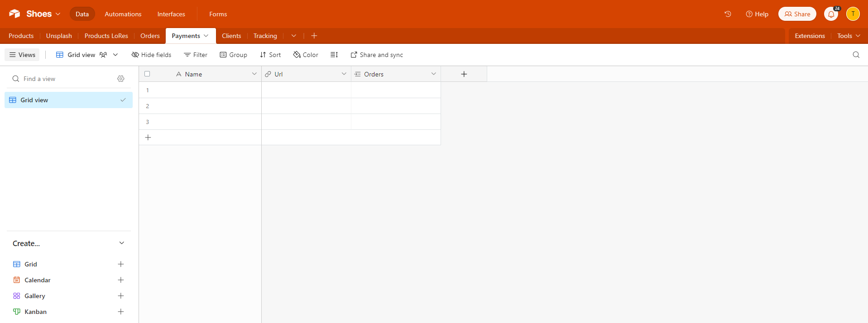This screenshot has width=868, height=323.
Task: Open the Tools dropdown
Action: (849, 36)
